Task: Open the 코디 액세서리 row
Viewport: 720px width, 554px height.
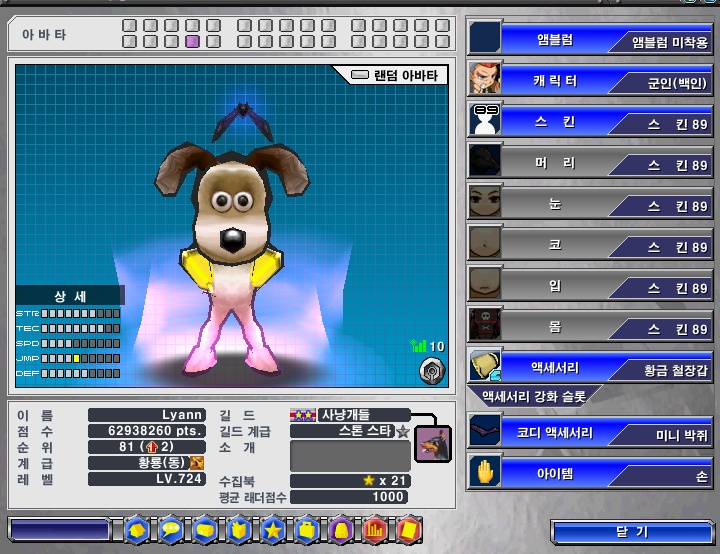Action: coord(590,431)
